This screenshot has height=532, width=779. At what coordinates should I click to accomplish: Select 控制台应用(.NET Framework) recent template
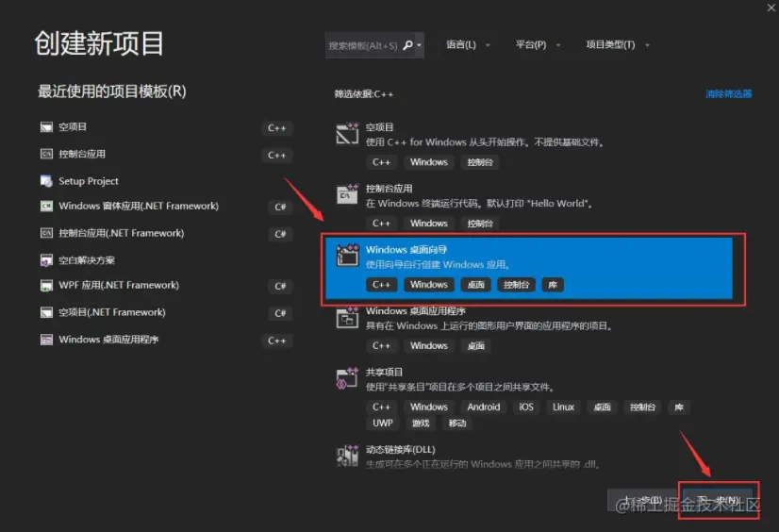[x=166, y=233]
